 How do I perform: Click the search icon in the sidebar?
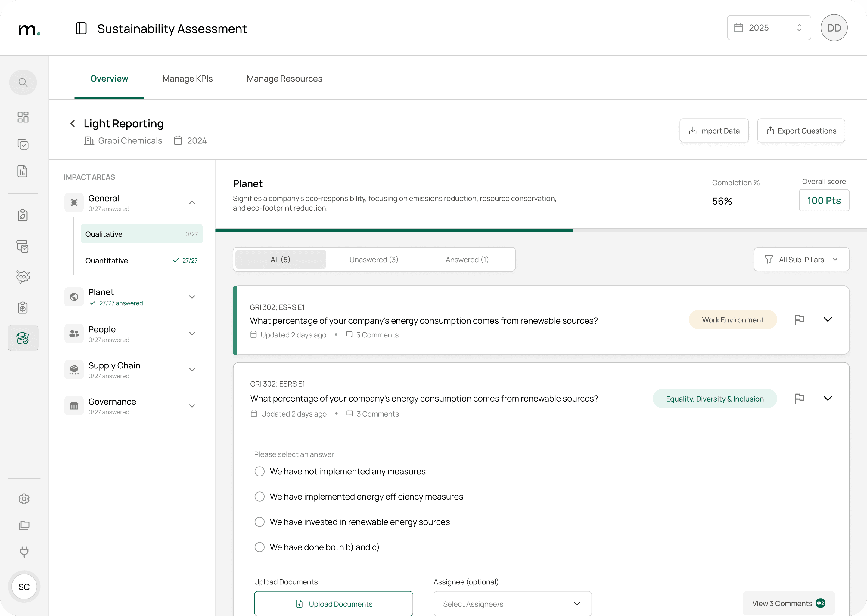tap(23, 82)
